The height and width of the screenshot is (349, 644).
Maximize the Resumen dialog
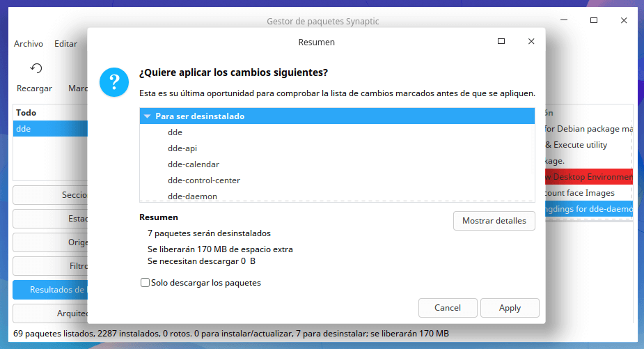pos(501,41)
